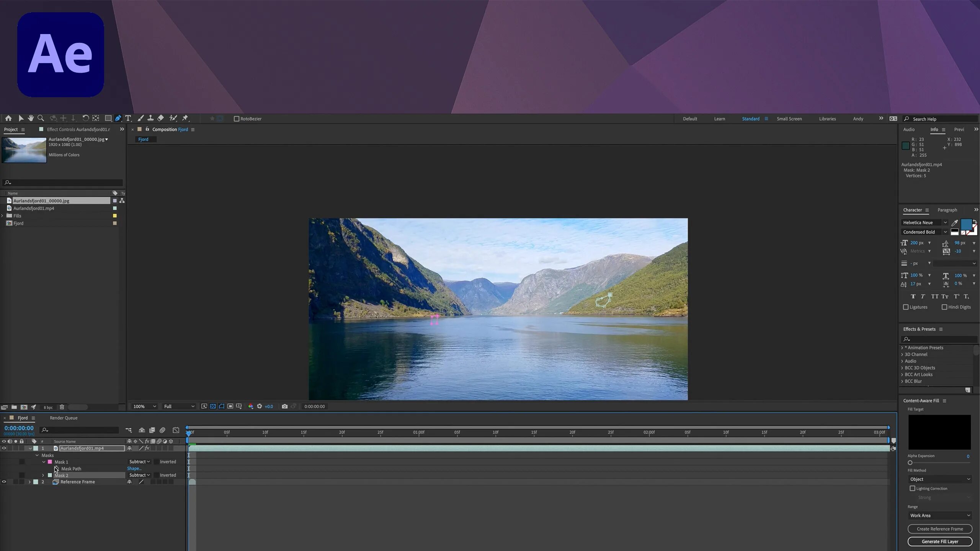Toggle Inverted checkbox for Mask 1

(x=157, y=462)
